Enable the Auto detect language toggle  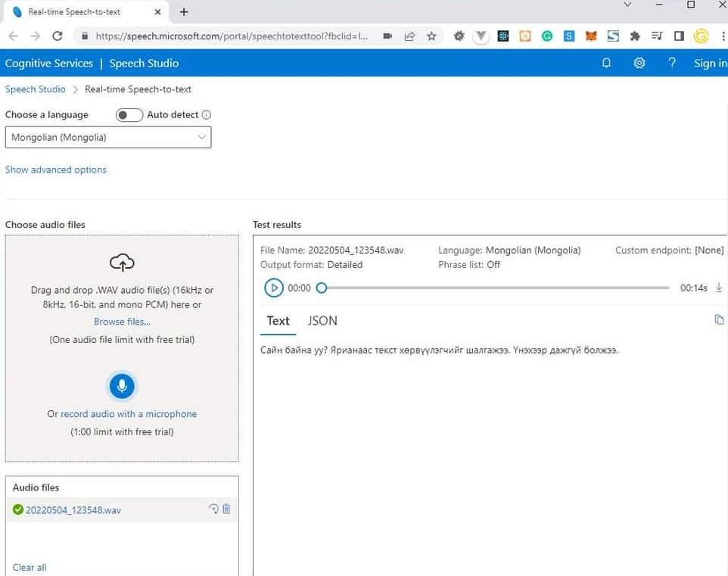[129, 114]
